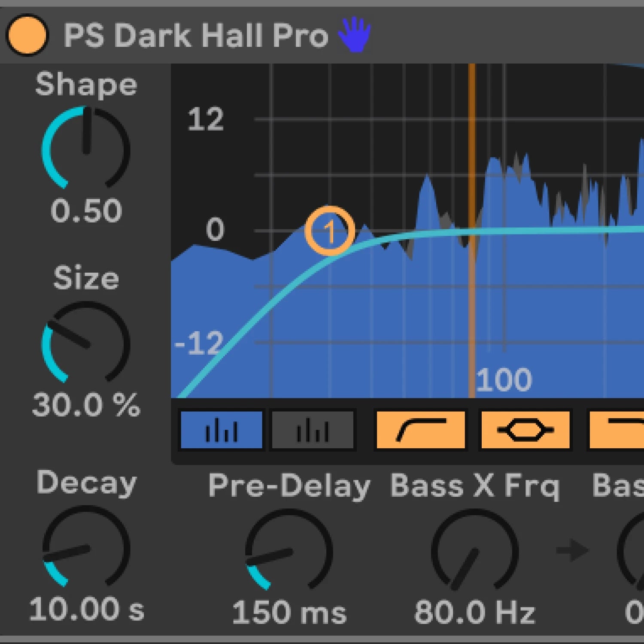The height and width of the screenshot is (644, 644).
Task: Click the Decay value showing 10.00 s
Action: coord(86,609)
